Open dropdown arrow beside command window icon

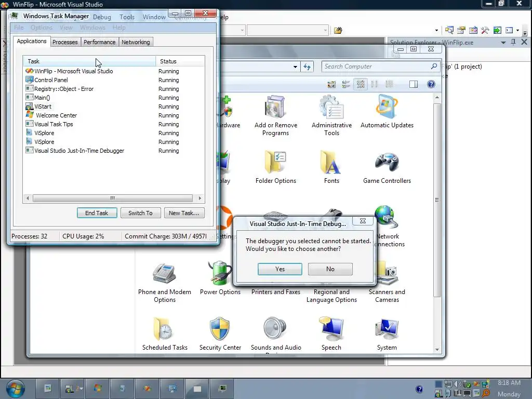[x=517, y=31]
